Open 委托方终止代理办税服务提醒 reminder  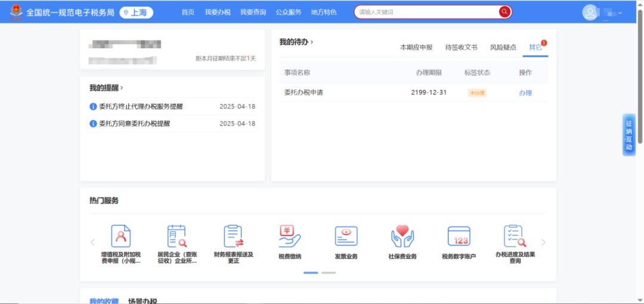tap(141, 107)
